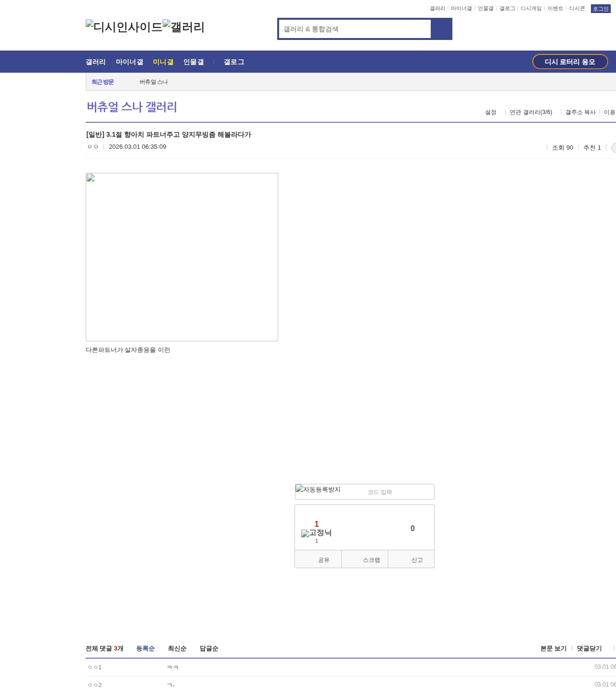Open the 마이너갤 navigation tab
616x688 pixels.
129,62
